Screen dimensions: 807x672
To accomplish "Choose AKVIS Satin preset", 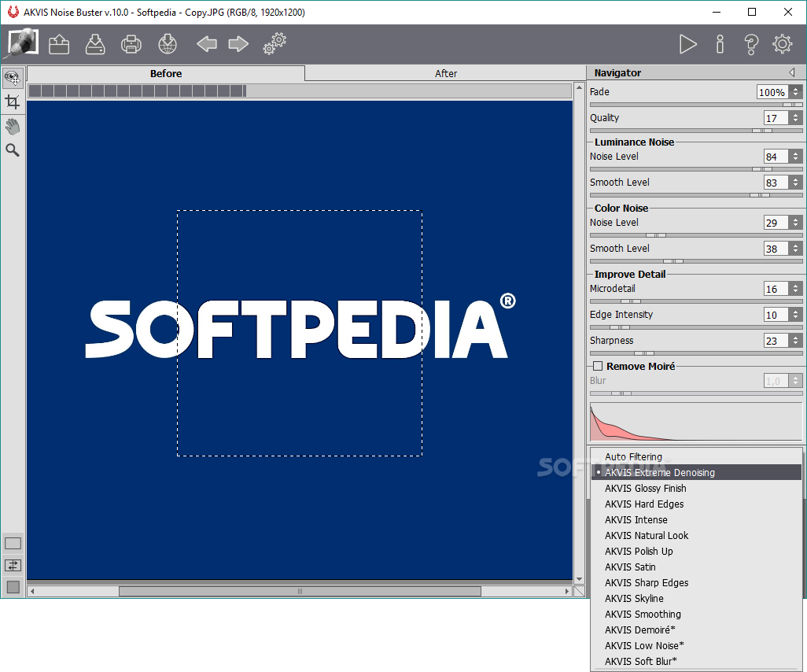I will click(696, 567).
